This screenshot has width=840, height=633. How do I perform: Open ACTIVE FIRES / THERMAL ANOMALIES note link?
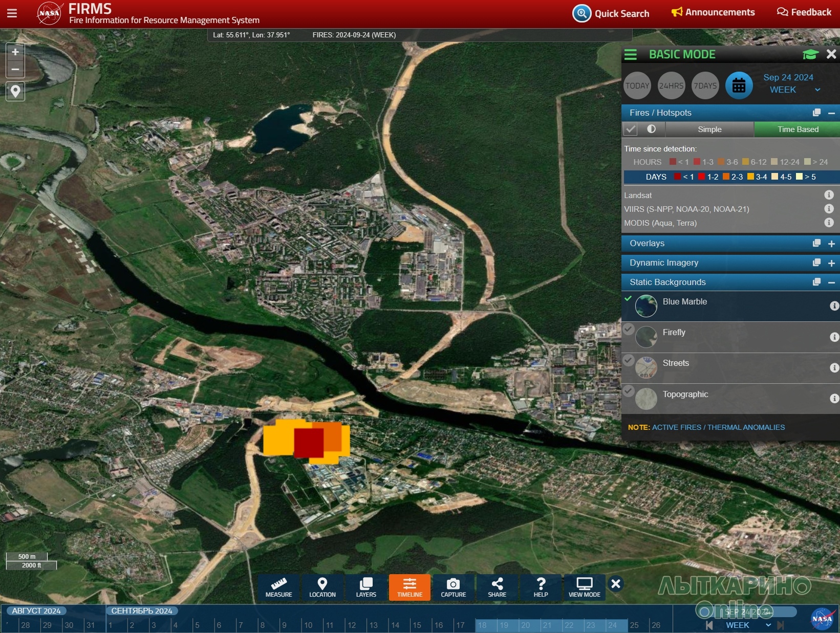tap(718, 427)
